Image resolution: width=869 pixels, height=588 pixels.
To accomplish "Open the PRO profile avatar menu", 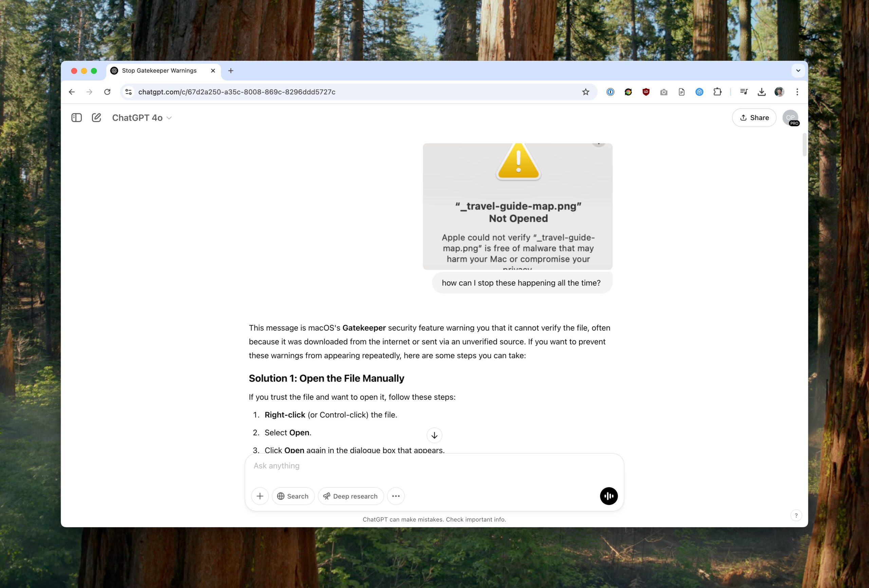I will pos(790,118).
